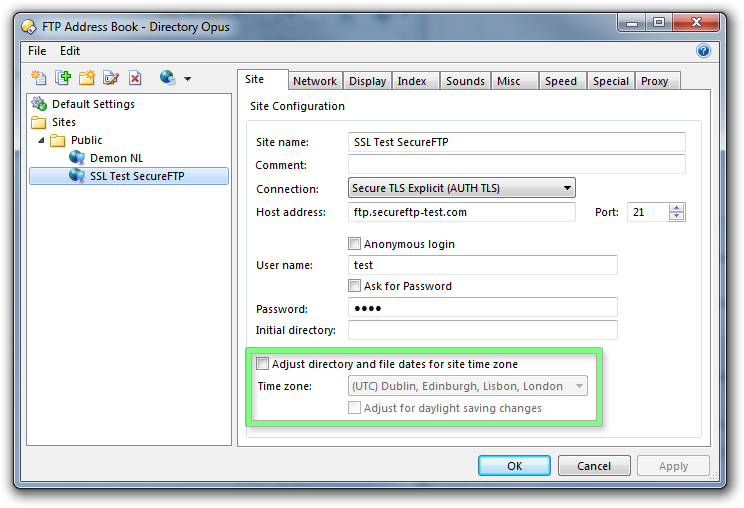This screenshot has width=744, height=508.
Task: Click the User name field
Action: coord(483,265)
